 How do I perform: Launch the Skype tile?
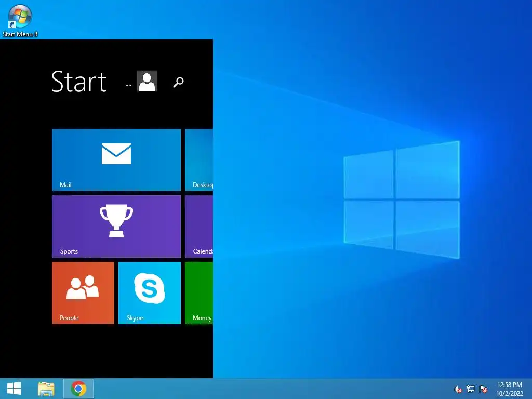[149, 293]
